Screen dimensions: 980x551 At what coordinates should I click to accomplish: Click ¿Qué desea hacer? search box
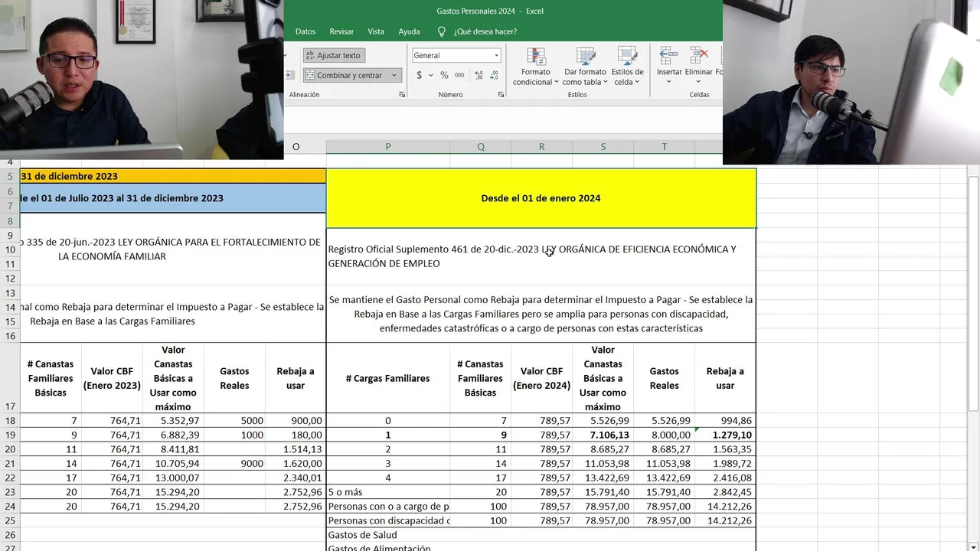pos(485,31)
